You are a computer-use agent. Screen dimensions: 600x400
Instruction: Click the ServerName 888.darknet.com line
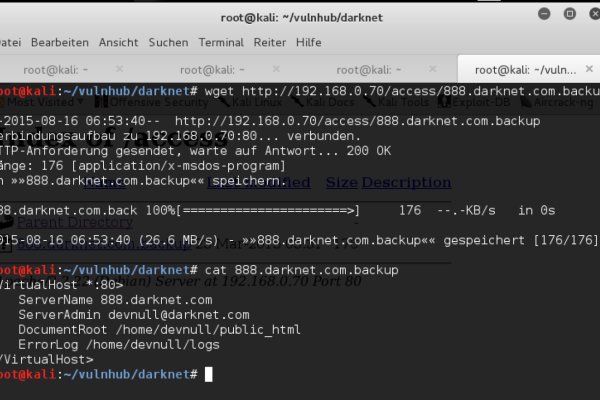coord(115,300)
